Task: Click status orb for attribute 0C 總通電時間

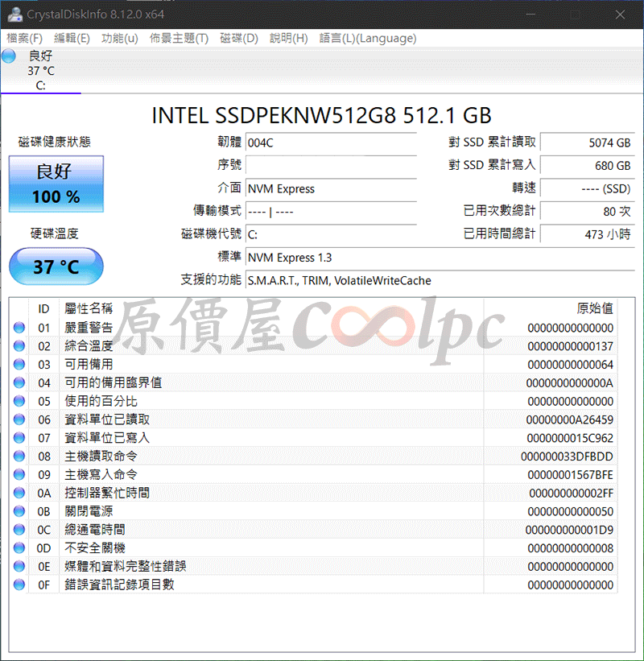Action: 19,530
